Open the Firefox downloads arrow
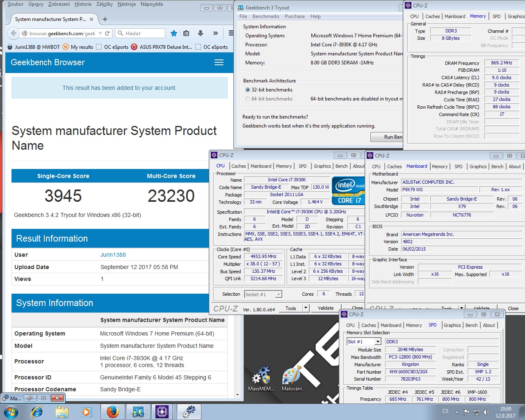The height and width of the screenshot is (420, 525). point(201,34)
